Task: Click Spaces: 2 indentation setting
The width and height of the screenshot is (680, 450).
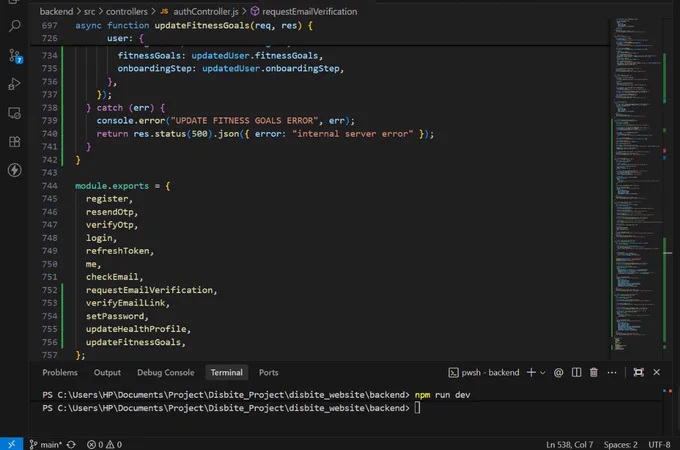Action: point(620,444)
